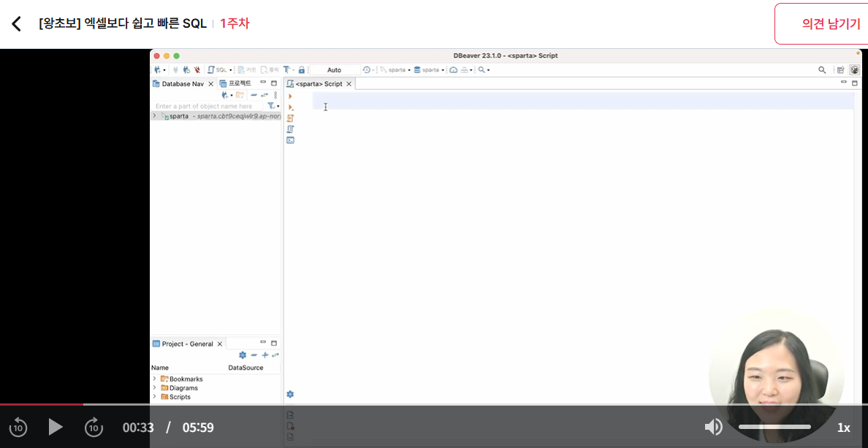Viewport: 868px width, 448px height.
Task: Rewind the video 10 seconds
Action: (x=18, y=427)
